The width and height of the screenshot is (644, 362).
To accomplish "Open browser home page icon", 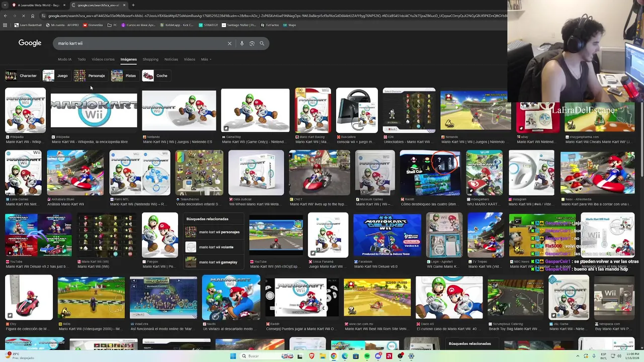I will 32,16.
